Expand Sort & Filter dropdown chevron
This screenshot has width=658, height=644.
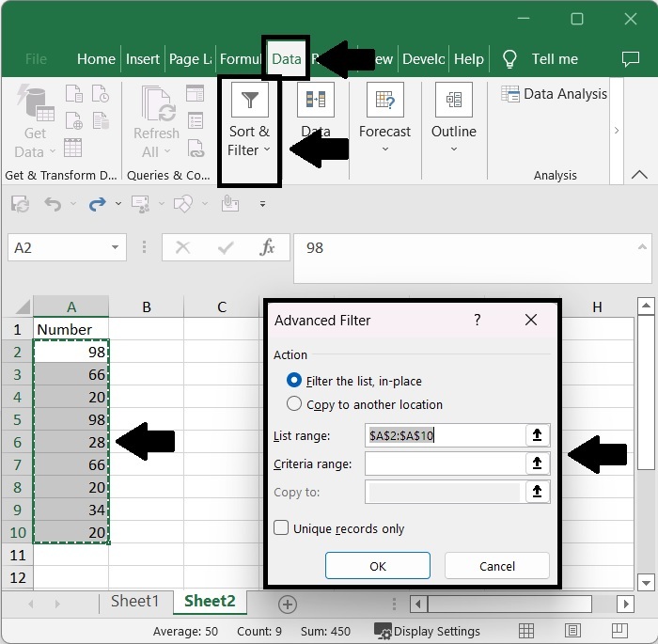tap(267, 149)
